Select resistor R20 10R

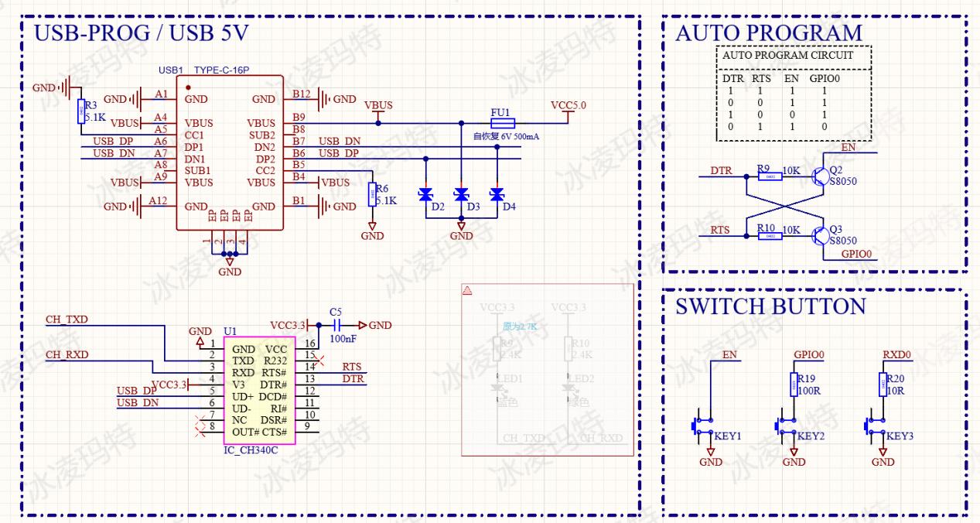(883, 385)
